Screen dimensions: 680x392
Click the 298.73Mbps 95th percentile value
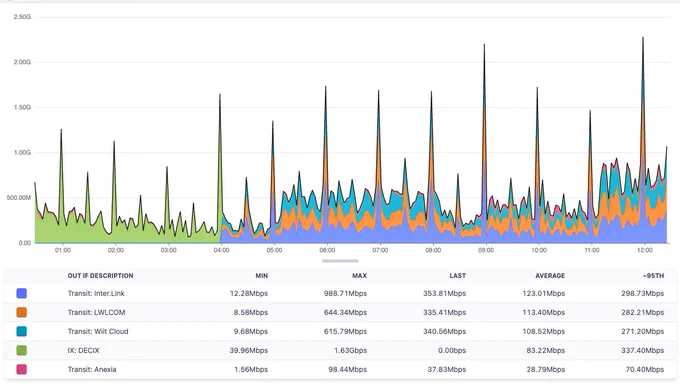pyautogui.click(x=642, y=294)
